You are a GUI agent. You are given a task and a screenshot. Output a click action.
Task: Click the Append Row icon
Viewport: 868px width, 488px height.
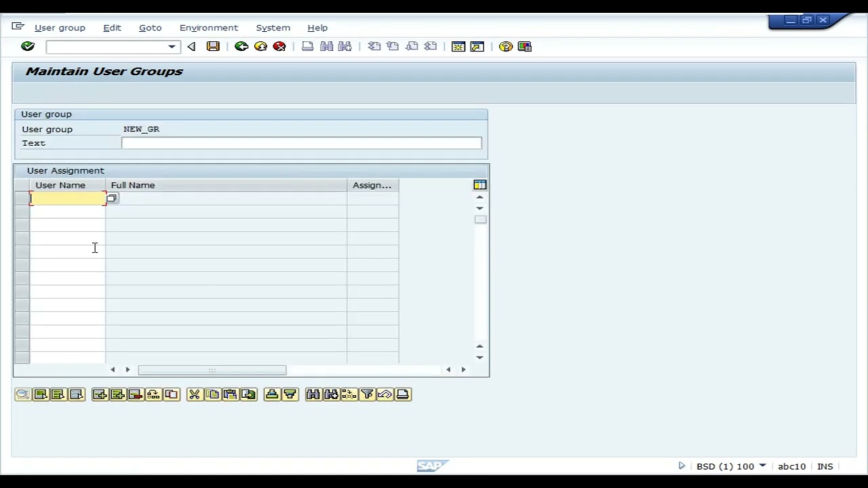coord(100,394)
